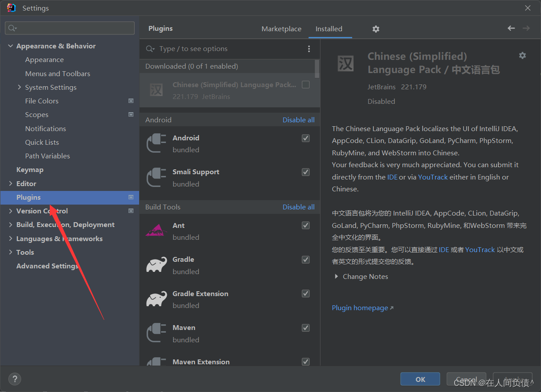Image resolution: width=541 pixels, height=392 pixels.
Task: Open the YouTrack link in Chinese description
Action: [x=480, y=249]
